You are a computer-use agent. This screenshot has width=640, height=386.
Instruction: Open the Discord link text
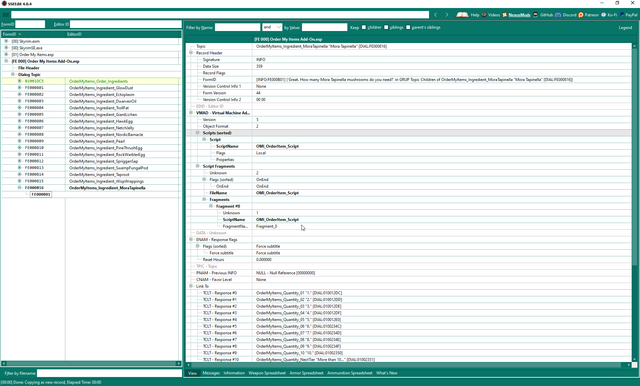coord(569,15)
